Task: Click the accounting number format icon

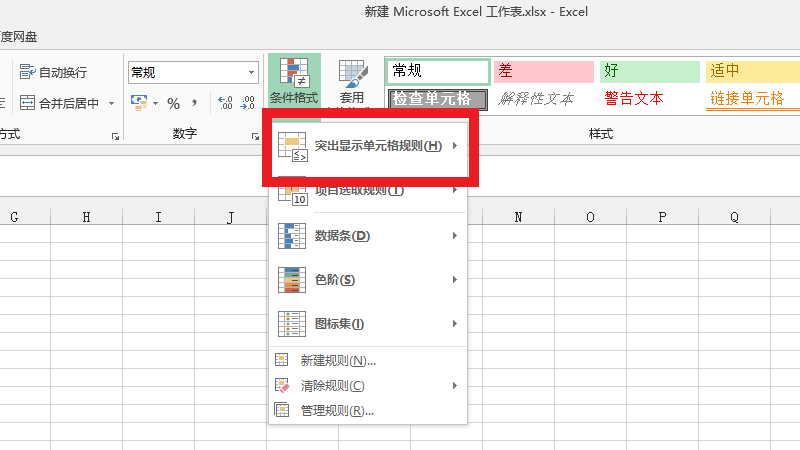Action: pyautogui.click(x=139, y=103)
